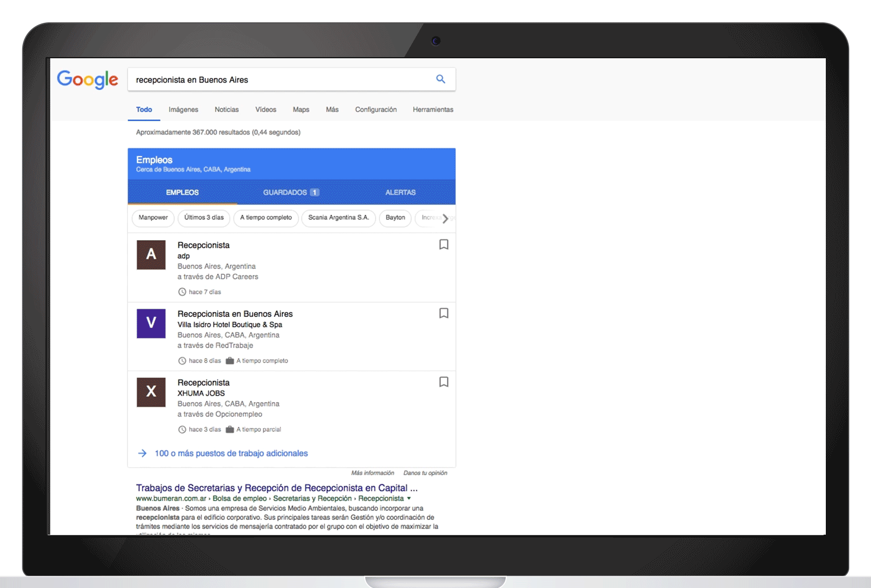Expand filter chips with right chevron
871x588 pixels.
[x=445, y=218]
